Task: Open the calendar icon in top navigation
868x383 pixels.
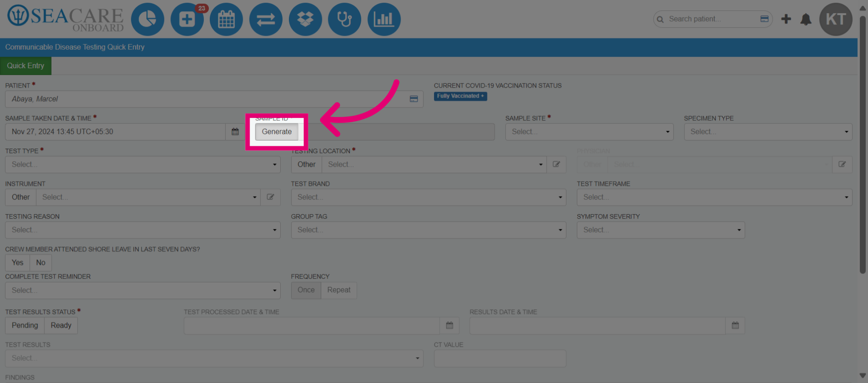Action: (226, 19)
